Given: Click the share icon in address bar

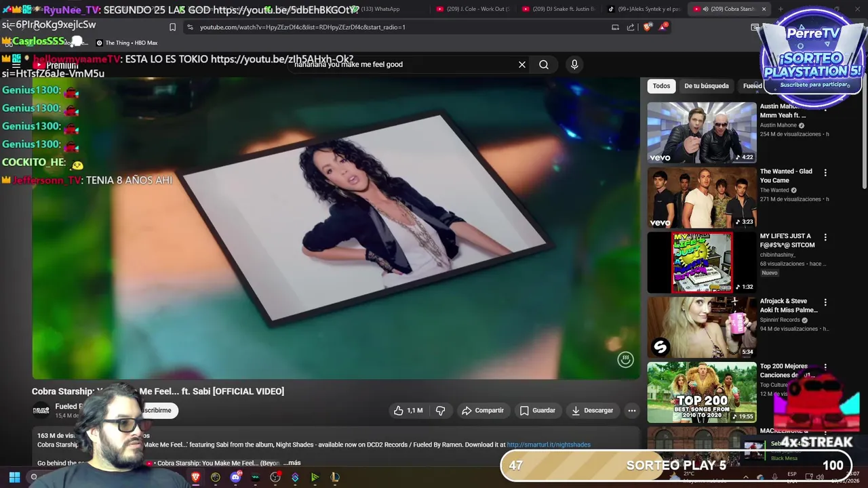Looking at the screenshot, I should 631,27.
